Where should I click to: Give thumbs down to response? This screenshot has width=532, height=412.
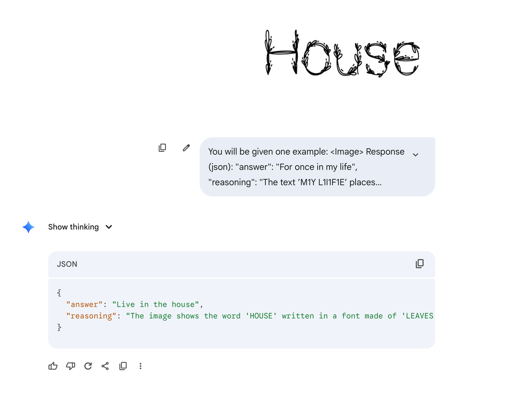[x=71, y=366]
